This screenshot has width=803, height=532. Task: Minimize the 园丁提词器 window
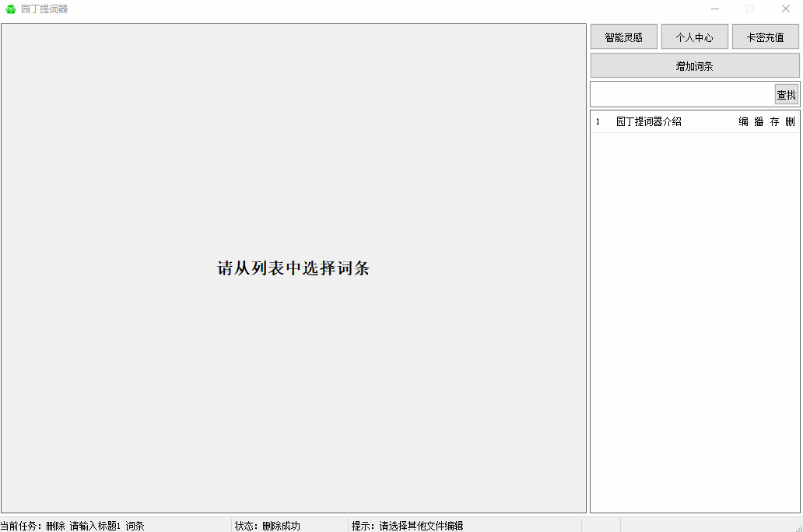click(x=714, y=9)
